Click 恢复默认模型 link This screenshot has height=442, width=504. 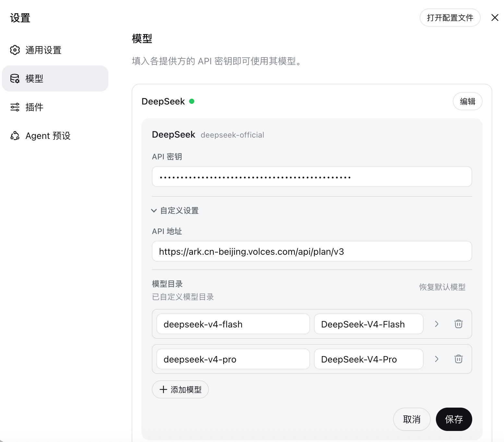click(442, 287)
